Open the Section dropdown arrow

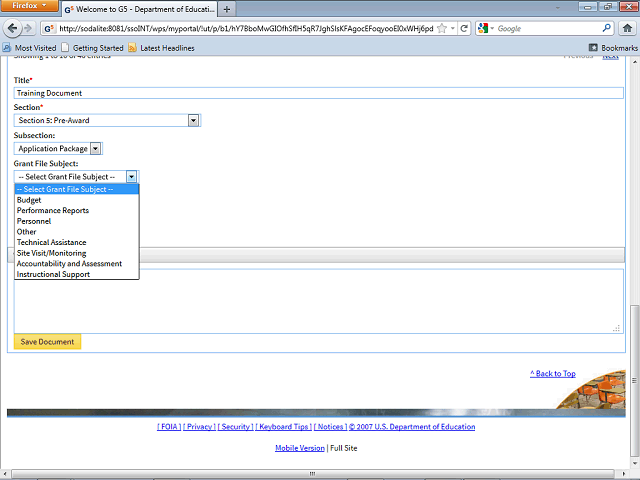coord(193,120)
